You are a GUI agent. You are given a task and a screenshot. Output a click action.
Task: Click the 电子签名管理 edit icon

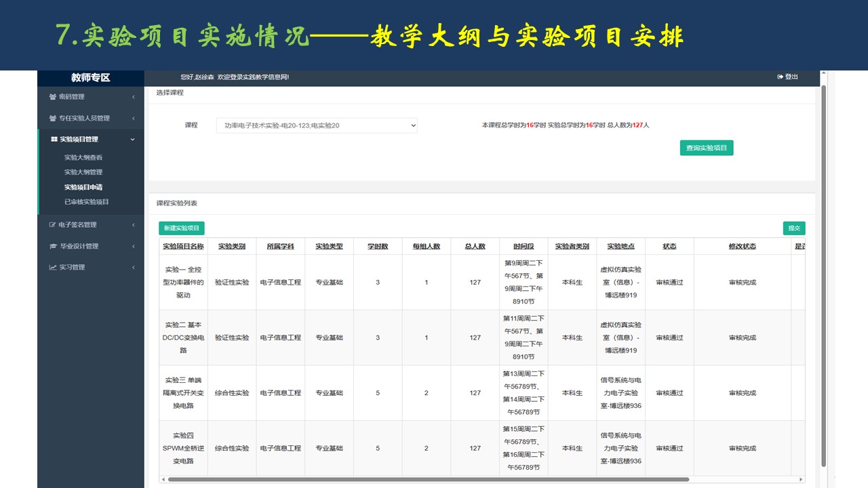pyautogui.click(x=53, y=225)
